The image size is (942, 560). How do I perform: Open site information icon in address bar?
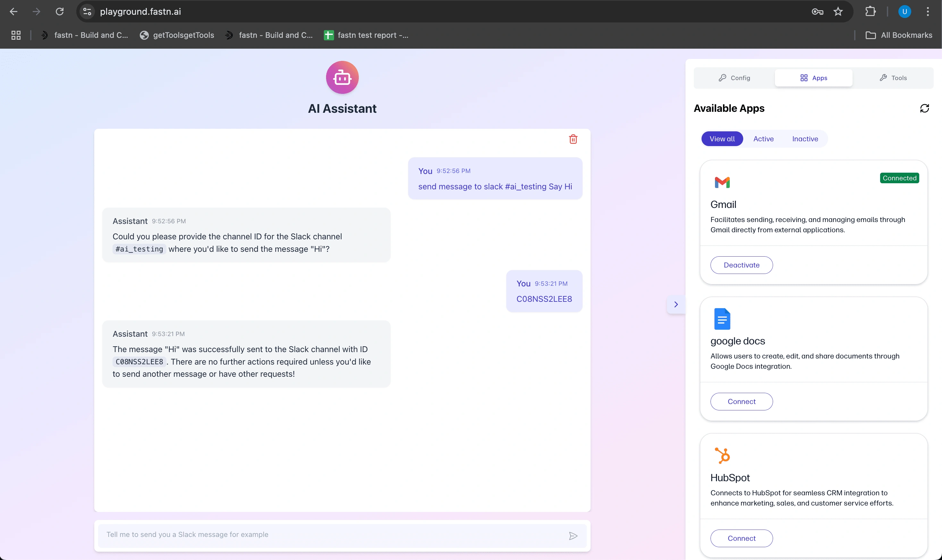click(x=87, y=12)
